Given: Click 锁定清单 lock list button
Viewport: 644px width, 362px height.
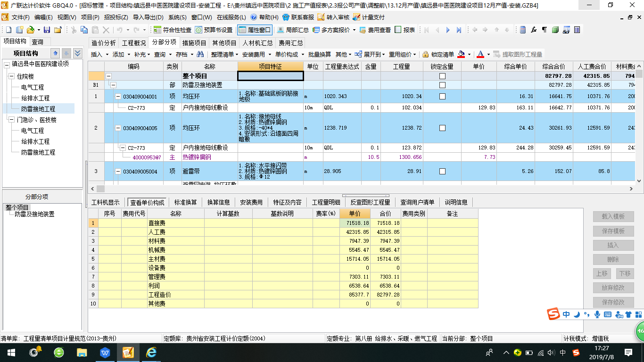Looking at the screenshot, I should point(438,54).
